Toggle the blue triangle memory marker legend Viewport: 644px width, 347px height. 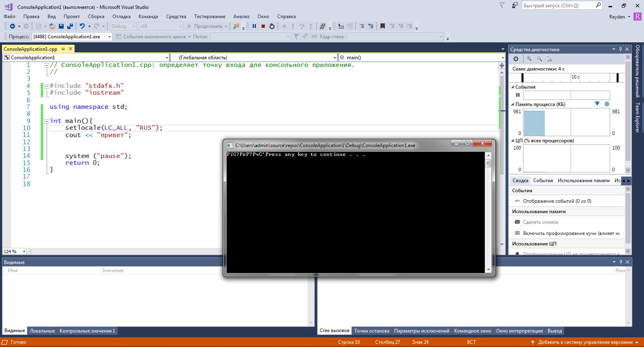597,104
